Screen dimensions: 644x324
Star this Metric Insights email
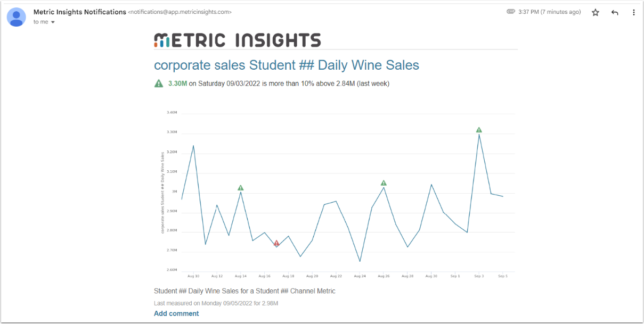pos(596,12)
